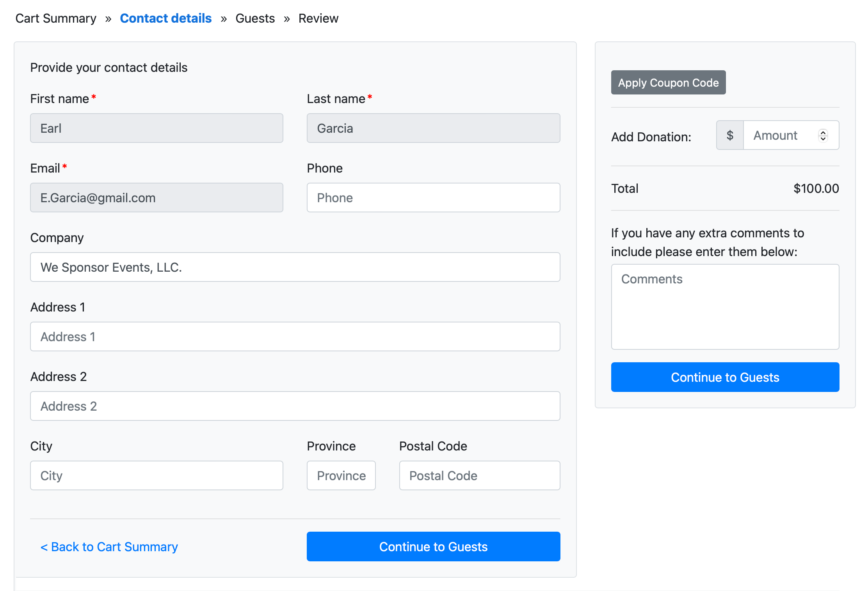Click the dollar sign donation prefix
This screenshot has width=868, height=591.
(x=730, y=135)
